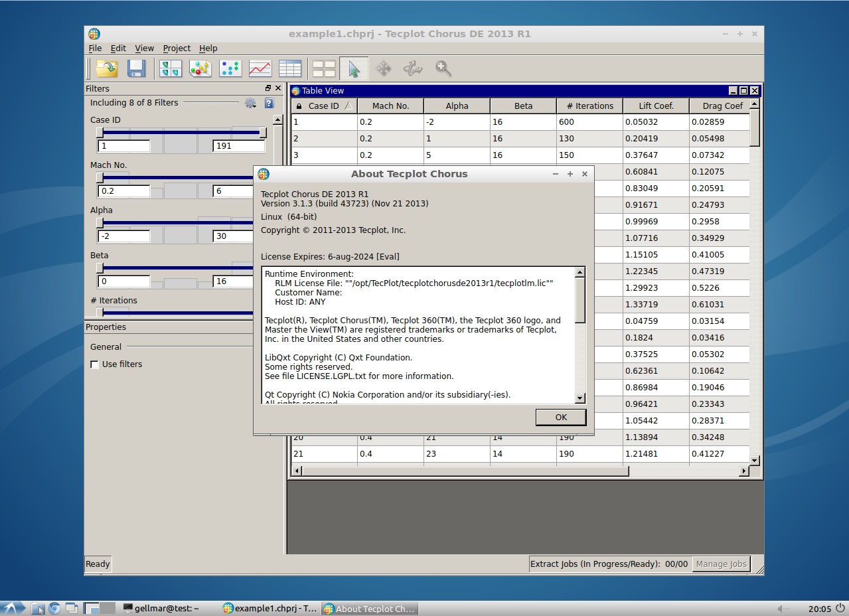Open the Help menu

point(208,48)
